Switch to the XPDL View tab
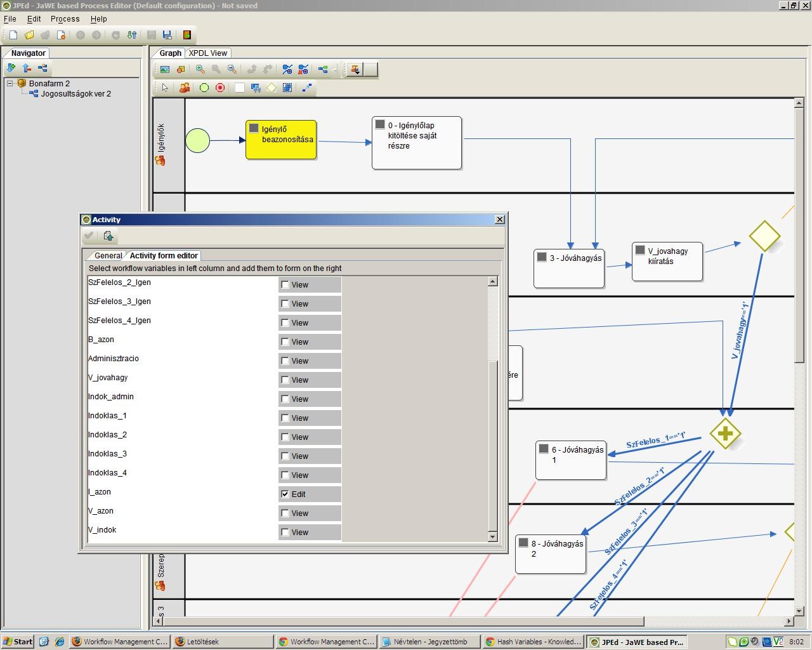812x650 pixels. click(208, 53)
